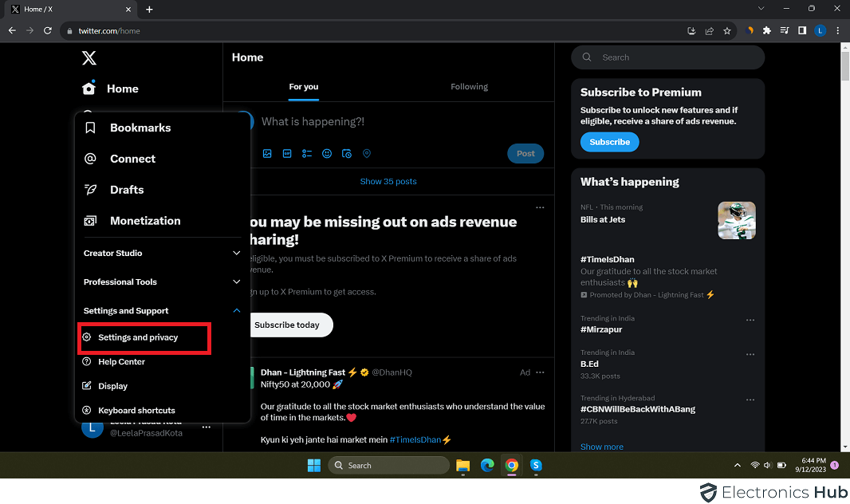Switch to the Following tab
The width and height of the screenshot is (850, 504).
click(x=469, y=86)
